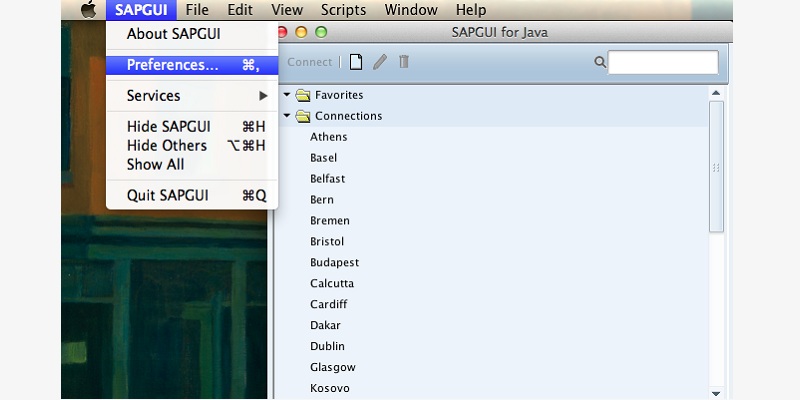The width and height of the screenshot is (800, 400).
Task: Open the Scripts menu
Action: (x=343, y=10)
